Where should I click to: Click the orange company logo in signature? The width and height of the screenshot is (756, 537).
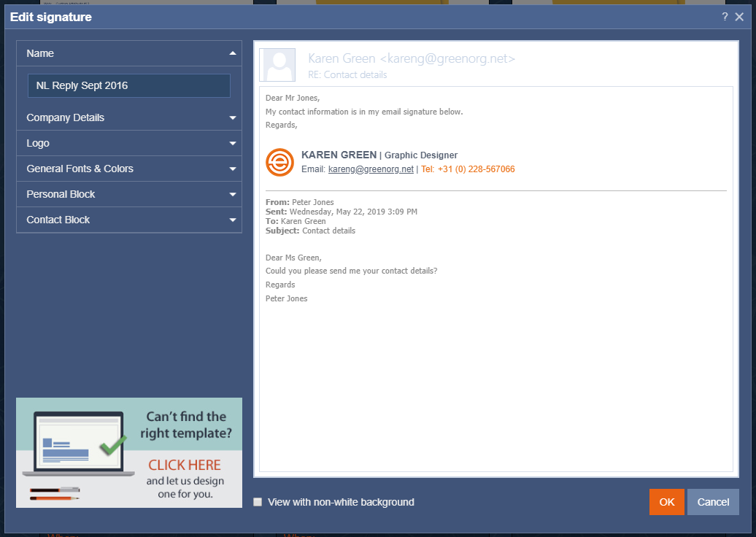pyautogui.click(x=279, y=162)
